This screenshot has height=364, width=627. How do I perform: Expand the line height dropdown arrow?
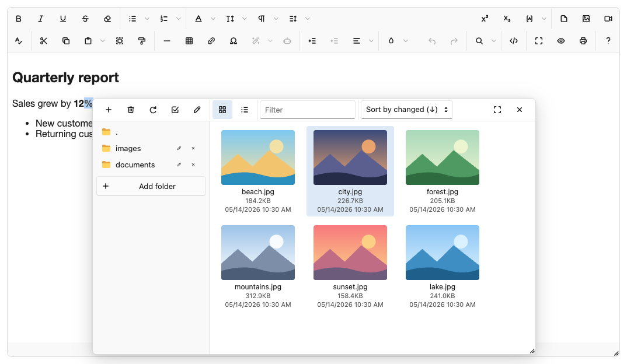(308, 19)
